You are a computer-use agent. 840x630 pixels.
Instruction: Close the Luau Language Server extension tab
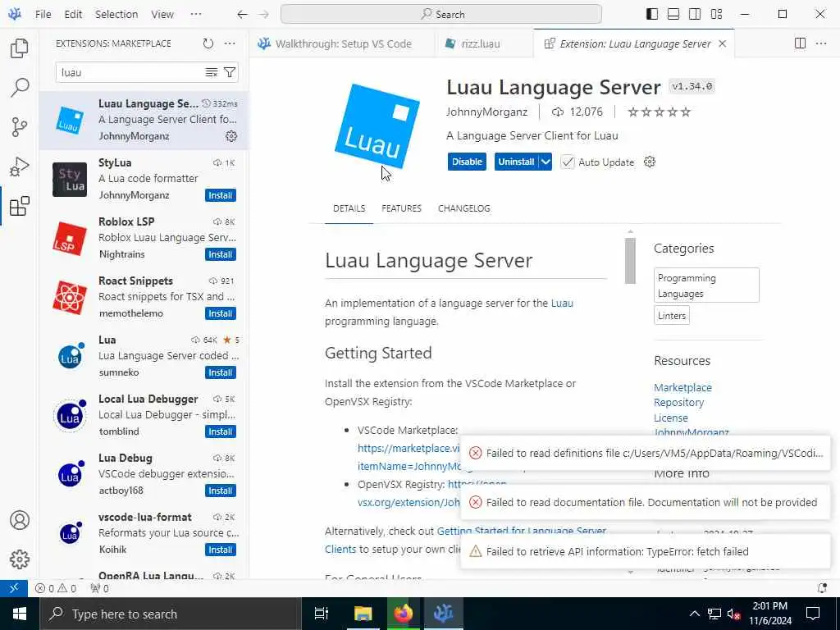coord(722,43)
